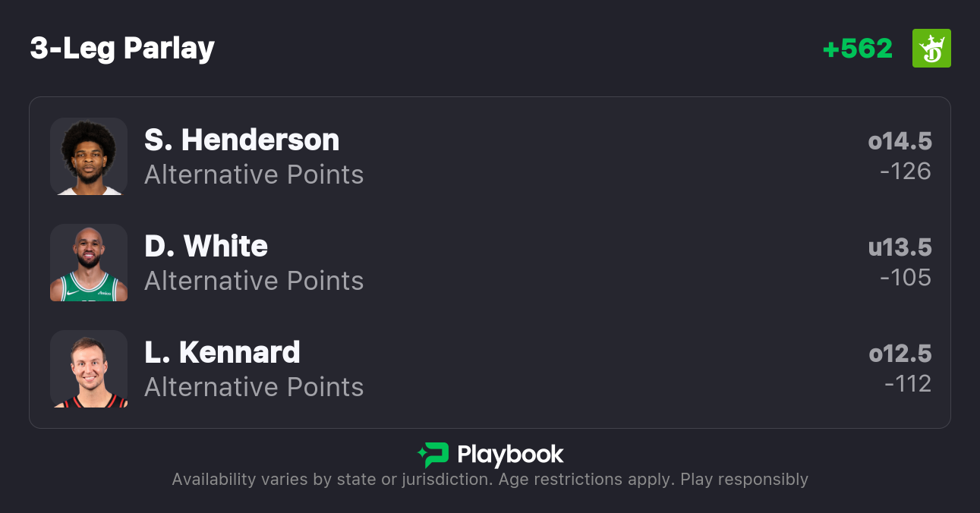Click the -112 odds for Kennard
Image resolution: width=980 pixels, height=513 pixels.
(x=907, y=384)
